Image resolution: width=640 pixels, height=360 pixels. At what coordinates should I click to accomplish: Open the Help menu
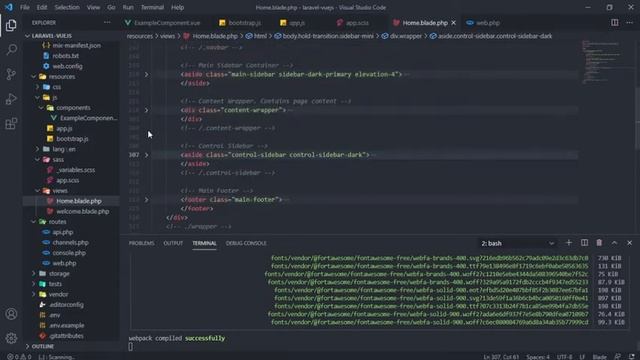(x=177, y=7)
